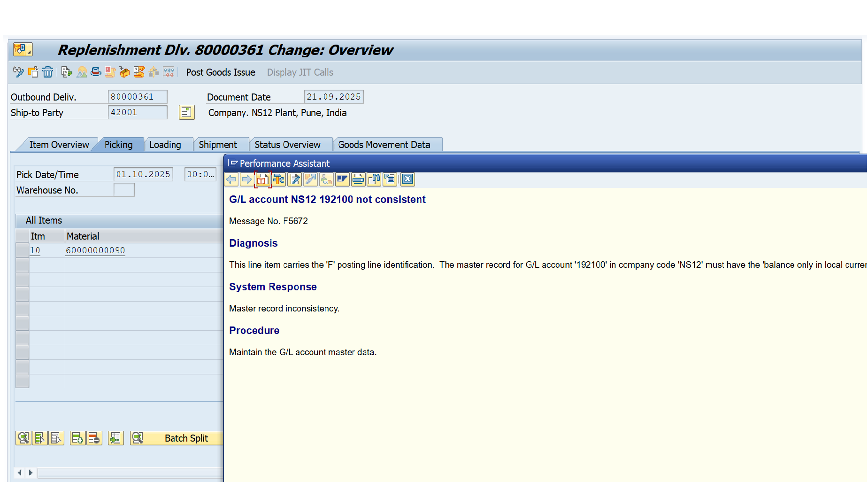The height and width of the screenshot is (482, 868).
Task: Print the Performance Assistant help text
Action: pyautogui.click(x=358, y=179)
